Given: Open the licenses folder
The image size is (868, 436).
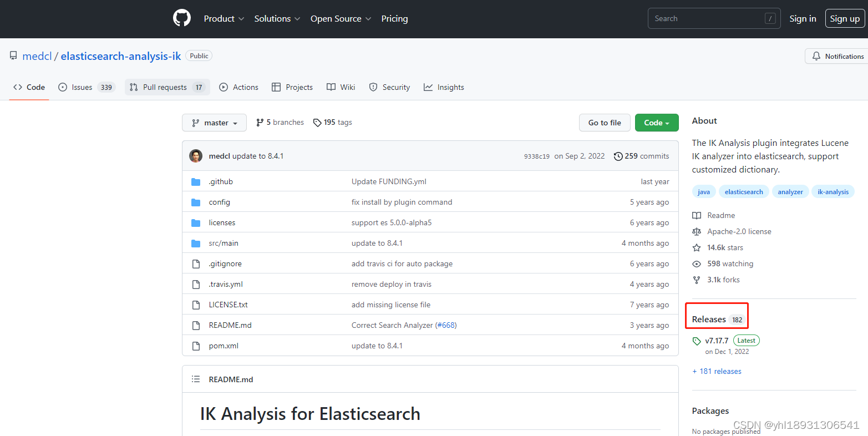Looking at the screenshot, I should [222, 222].
